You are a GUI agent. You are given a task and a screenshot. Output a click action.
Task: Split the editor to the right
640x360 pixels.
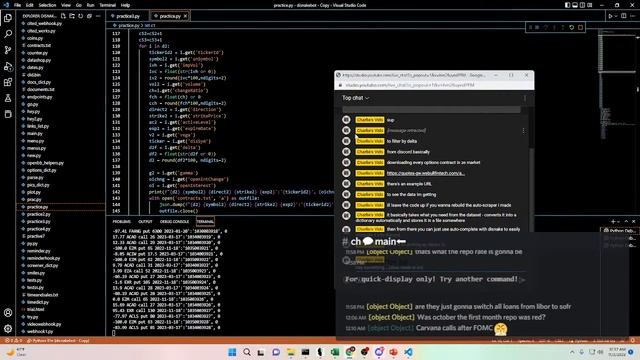(624, 16)
